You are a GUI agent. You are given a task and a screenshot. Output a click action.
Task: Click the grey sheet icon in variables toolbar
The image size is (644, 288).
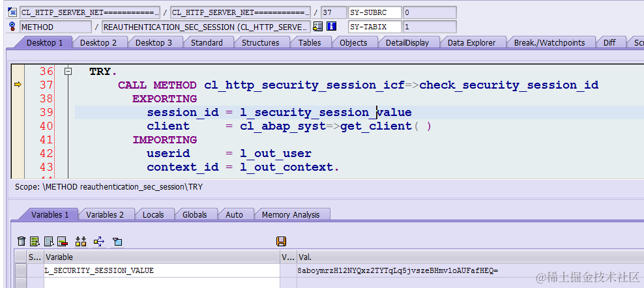click(x=49, y=241)
